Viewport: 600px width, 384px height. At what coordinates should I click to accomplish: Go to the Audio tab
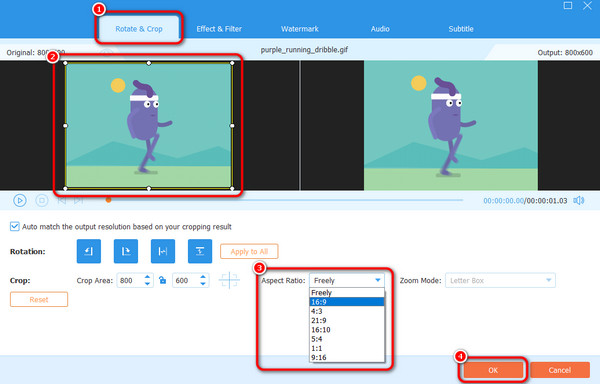(380, 29)
